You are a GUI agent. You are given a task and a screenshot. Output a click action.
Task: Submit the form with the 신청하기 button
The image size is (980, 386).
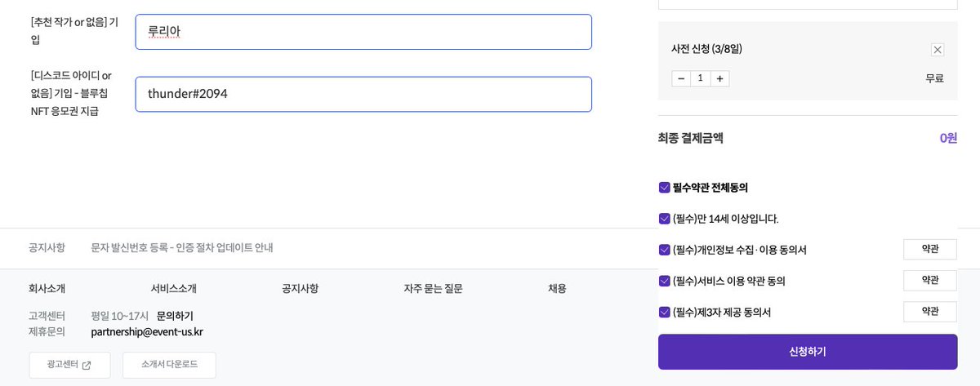coord(808,352)
